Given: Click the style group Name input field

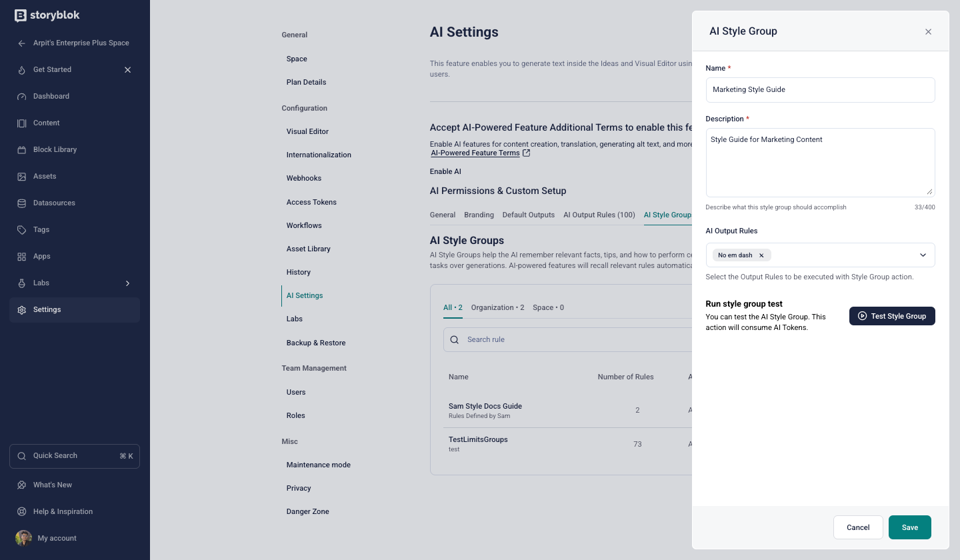Looking at the screenshot, I should [820, 90].
